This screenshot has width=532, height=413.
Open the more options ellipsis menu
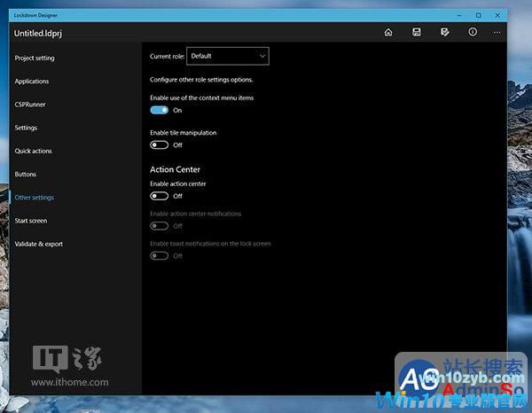(497, 33)
